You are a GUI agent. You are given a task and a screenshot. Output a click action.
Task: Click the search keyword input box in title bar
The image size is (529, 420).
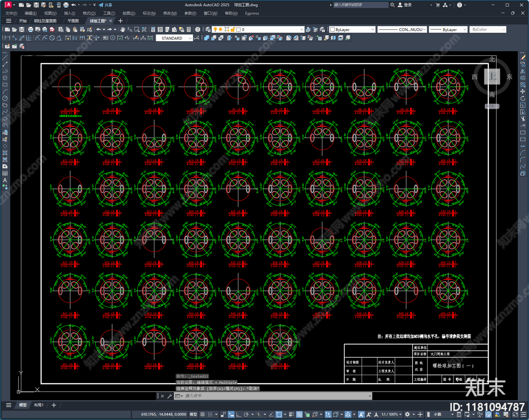click(360, 5)
